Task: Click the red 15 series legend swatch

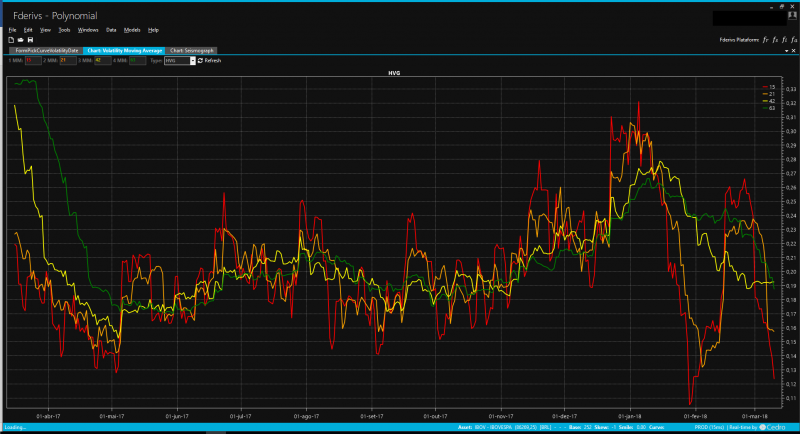Action: pyautogui.click(x=764, y=88)
